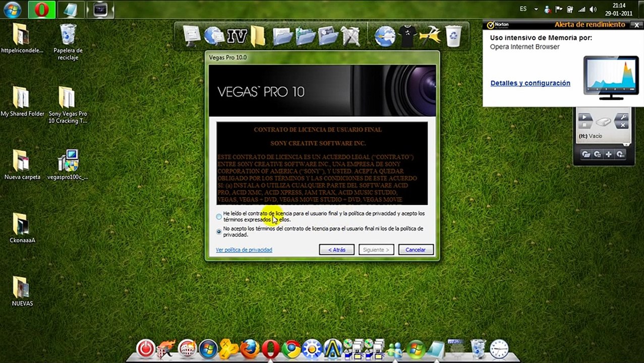The width and height of the screenshot is (644, 363).
Task: Open the documents folder icon in top dock
Action: click(283, 36)
